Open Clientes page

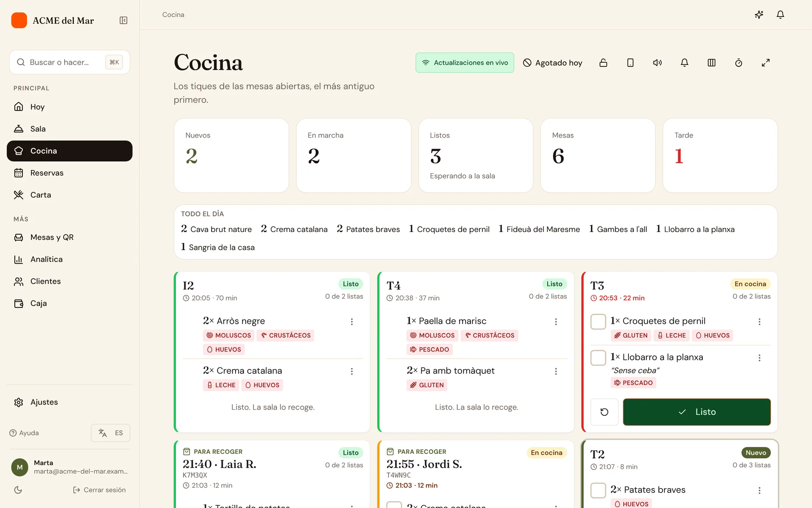click(70, 281)
